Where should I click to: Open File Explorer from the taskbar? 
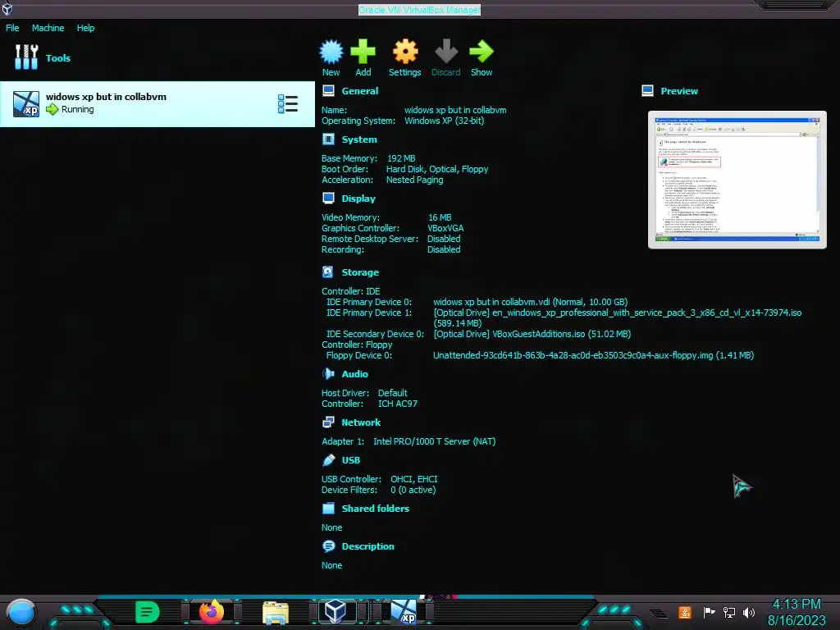tap(276, 612)
